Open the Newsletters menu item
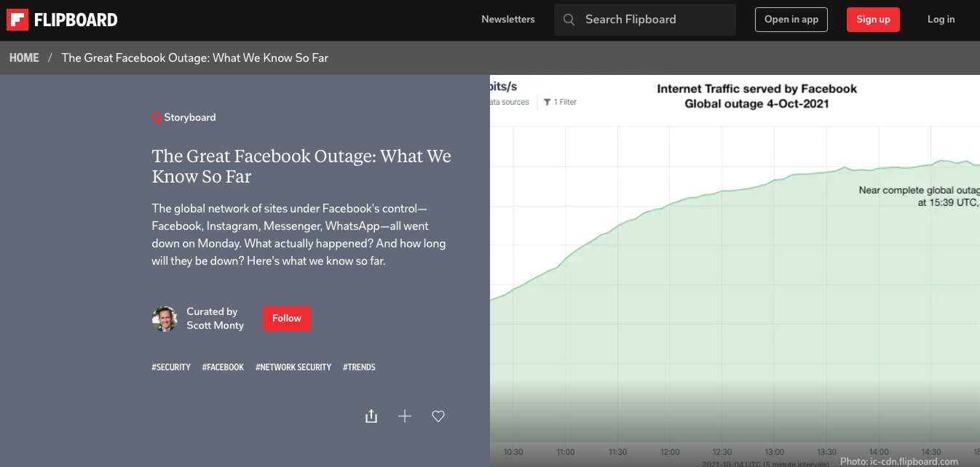The height and width of the screenshot is (467, 980). [508, 20]
